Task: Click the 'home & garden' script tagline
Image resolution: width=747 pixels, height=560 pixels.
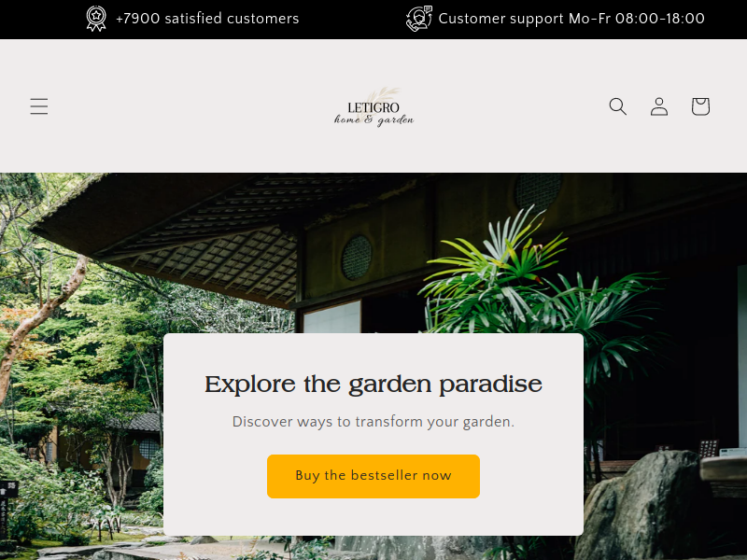Action: (x=374, y=119)
